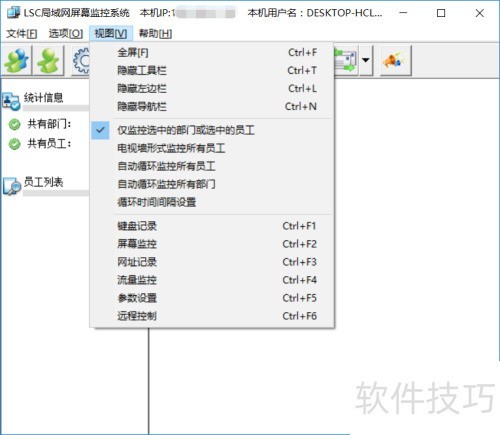The image size is (500, 435).
Task: Click the green check icon beside 共有部门
Action: 14,124
